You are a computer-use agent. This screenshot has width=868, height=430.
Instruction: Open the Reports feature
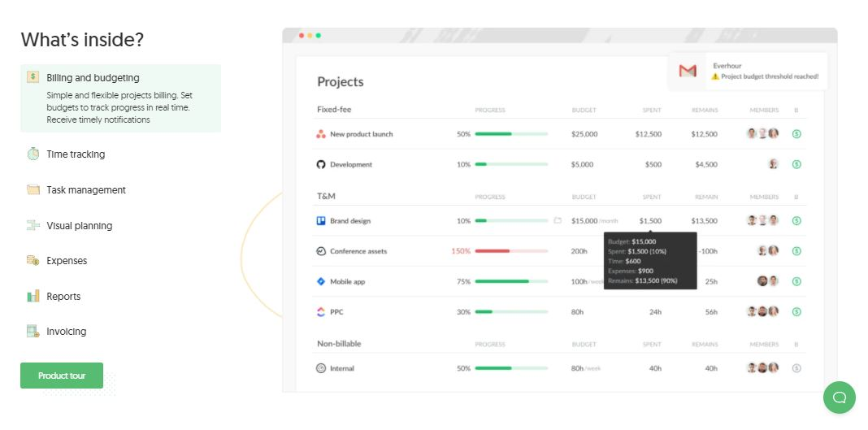coord(63,297)
